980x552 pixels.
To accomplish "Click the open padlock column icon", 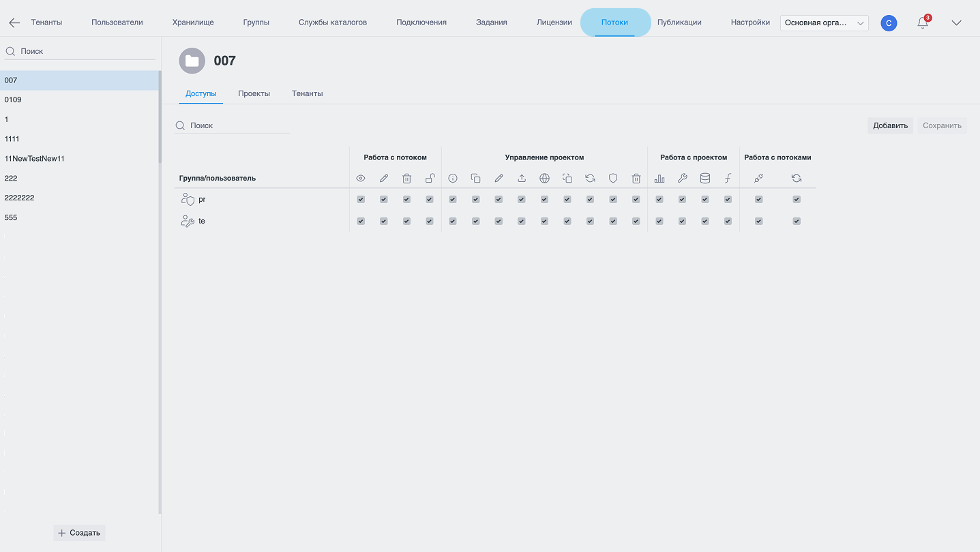I will tap(430, 179).
